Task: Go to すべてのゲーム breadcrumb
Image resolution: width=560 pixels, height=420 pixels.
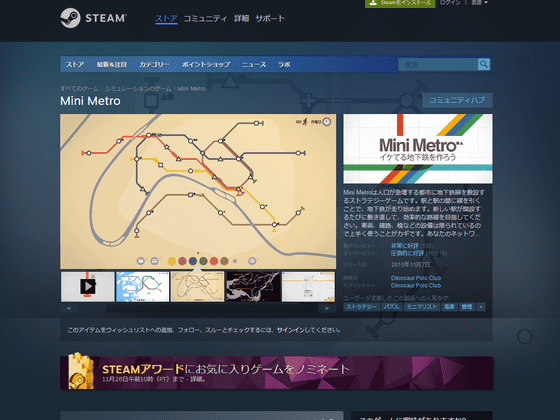Action: [x=79, y=89]
